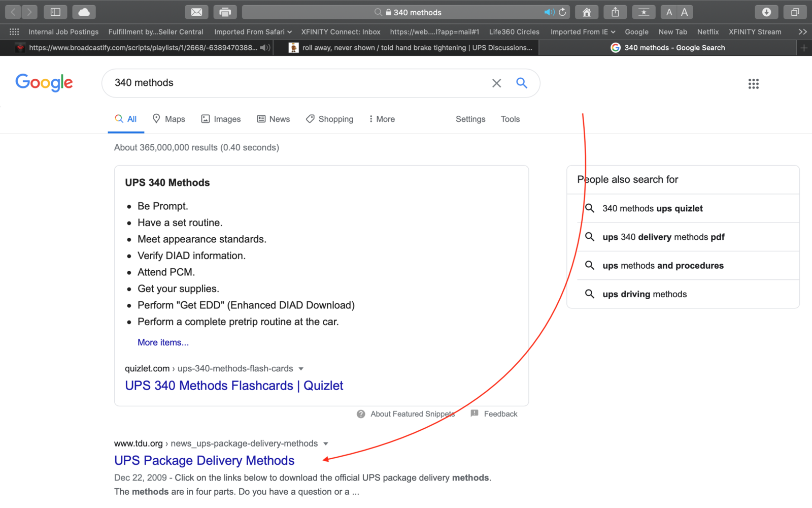Open the https://web mail bookmark

click(x=434, y=31)
